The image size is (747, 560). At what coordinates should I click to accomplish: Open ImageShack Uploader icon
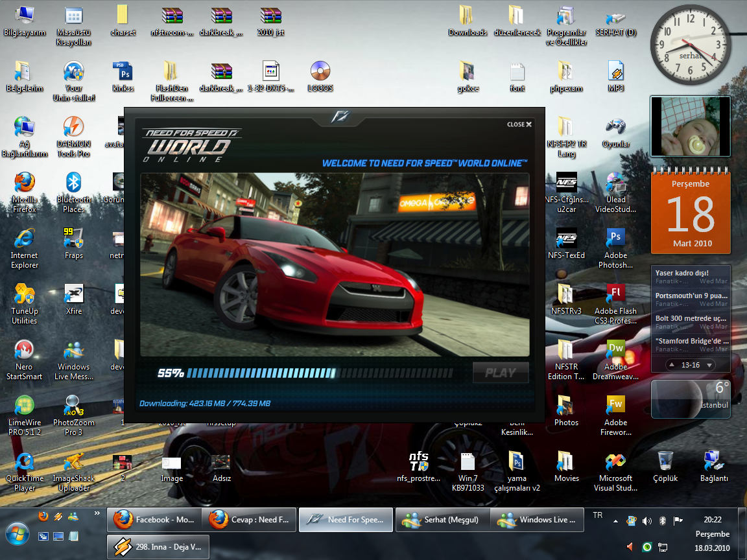(x=73, y=471)
